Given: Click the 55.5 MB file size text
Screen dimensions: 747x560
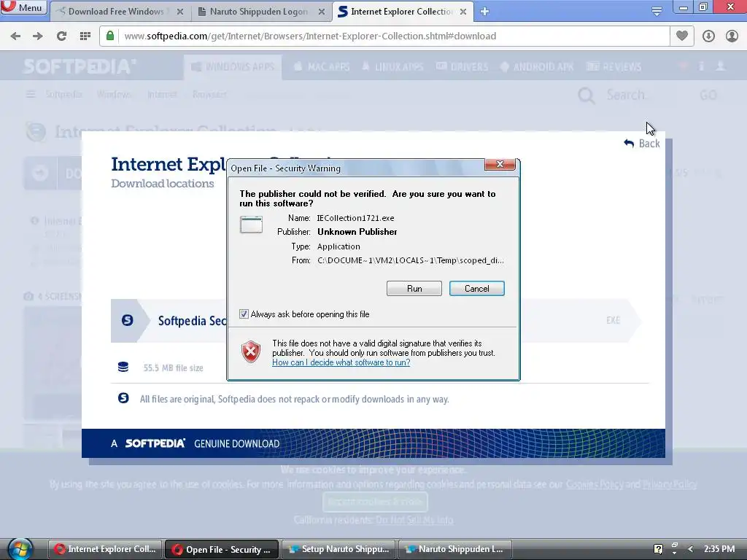Looking at the screenshot, I should tap(174, 368).
